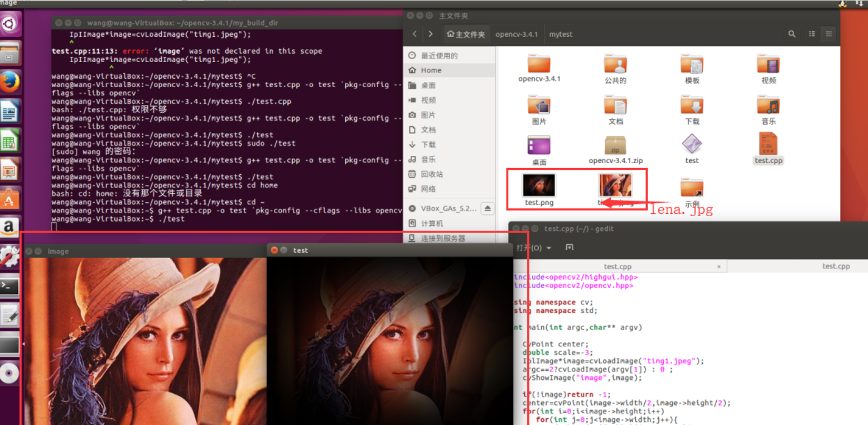Screen dimensions: 868x425
Task: Create new document in gedit toolbar
Action: tap(569, 247)
